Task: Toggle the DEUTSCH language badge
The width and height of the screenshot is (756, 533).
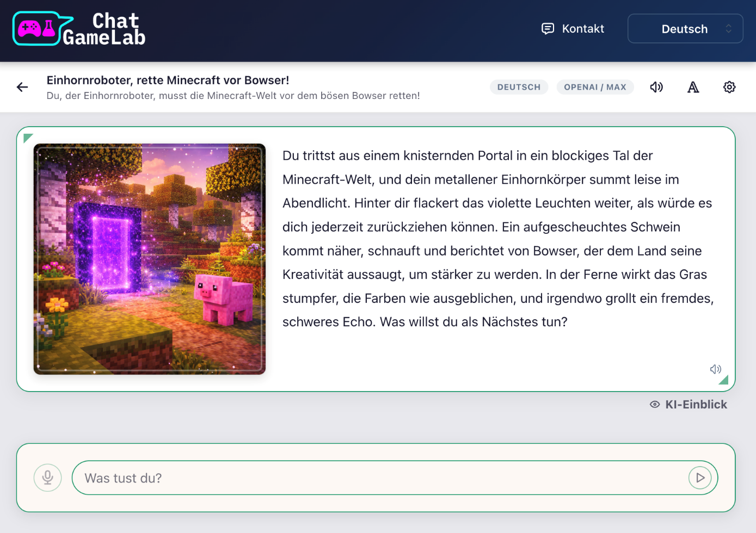Action: click(519, 87)
